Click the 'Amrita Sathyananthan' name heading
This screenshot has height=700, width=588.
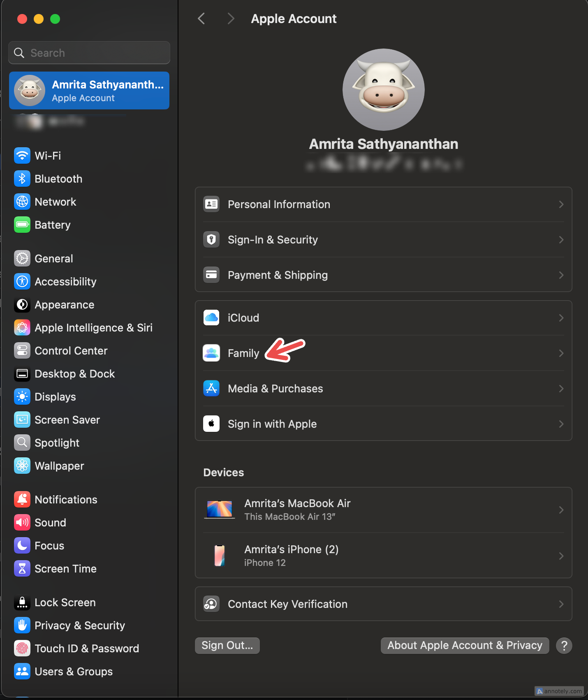384,144
